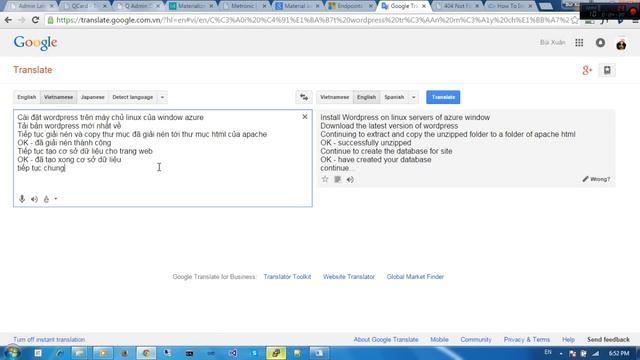
Task: Open the handwriting input tool icon
Action: coord(46,199)
